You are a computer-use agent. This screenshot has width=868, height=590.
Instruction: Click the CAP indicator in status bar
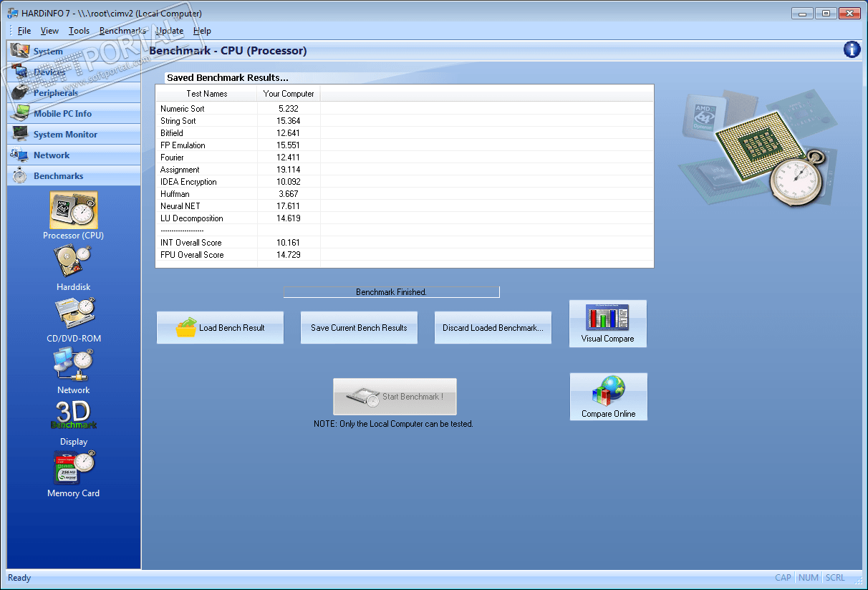pyautogui.click(x=783, y=578)
